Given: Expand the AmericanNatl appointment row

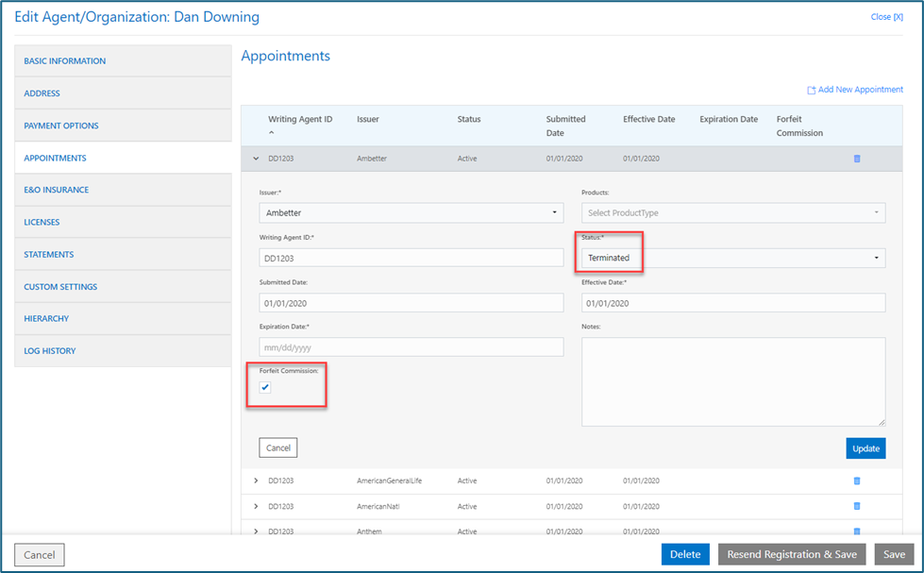Looking at the screenshot, I should pyautogui.click(x=256, y=507).
